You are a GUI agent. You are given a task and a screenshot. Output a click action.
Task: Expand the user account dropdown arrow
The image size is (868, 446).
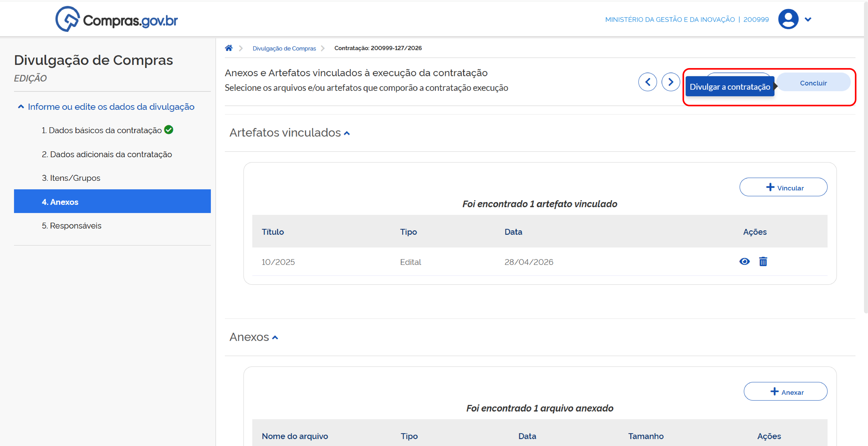808,20
